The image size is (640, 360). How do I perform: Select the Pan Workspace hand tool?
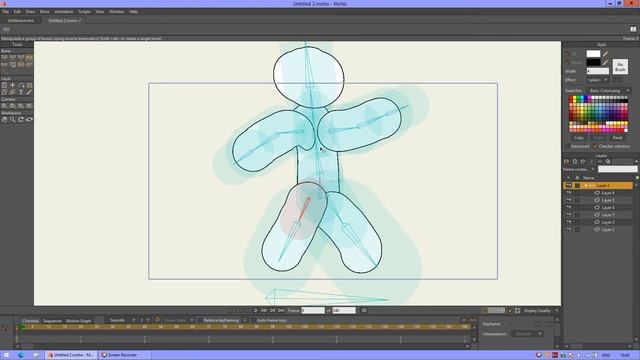coord(4,120)
